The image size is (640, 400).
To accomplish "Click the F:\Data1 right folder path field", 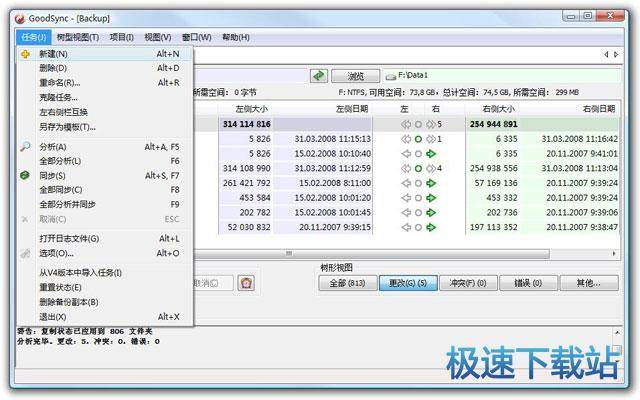I will tap(502, 76).
